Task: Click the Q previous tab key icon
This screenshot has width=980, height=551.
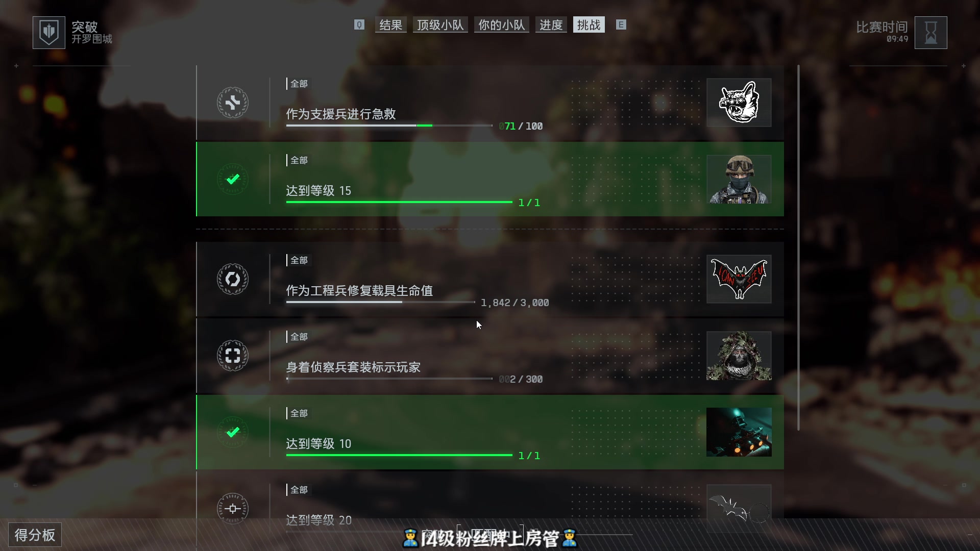Action: point(359,25)
